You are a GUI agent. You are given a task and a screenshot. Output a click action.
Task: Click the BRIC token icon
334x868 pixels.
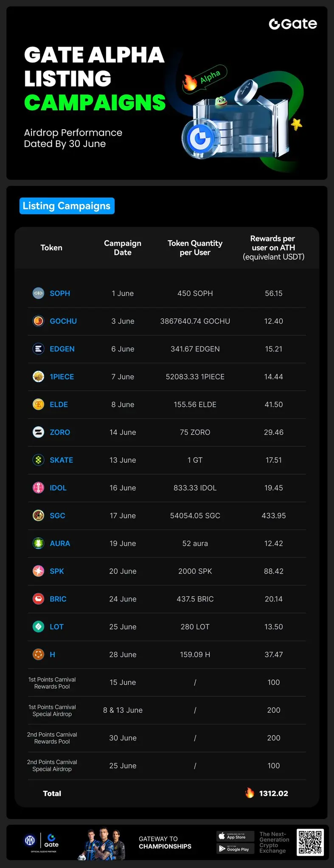39,599
